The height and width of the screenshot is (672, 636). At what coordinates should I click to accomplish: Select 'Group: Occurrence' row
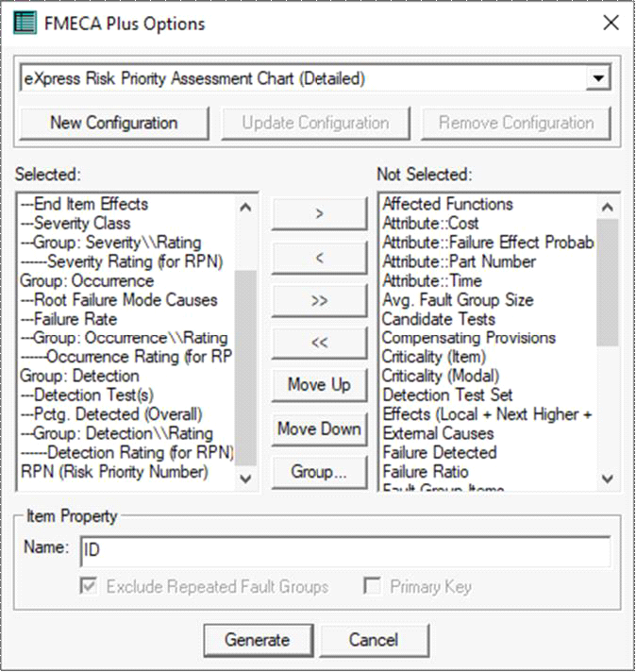(x=126, y=281)
